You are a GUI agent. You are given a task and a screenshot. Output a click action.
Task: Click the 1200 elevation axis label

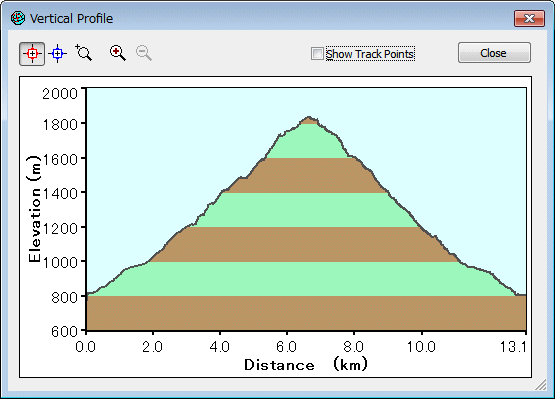[x=60, y=228]
